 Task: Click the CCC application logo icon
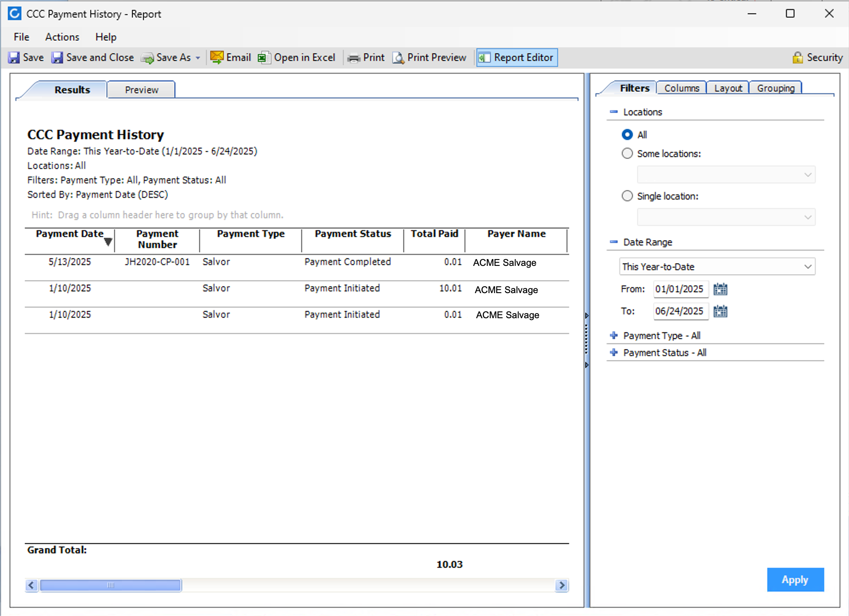click(x=14, y=14)
